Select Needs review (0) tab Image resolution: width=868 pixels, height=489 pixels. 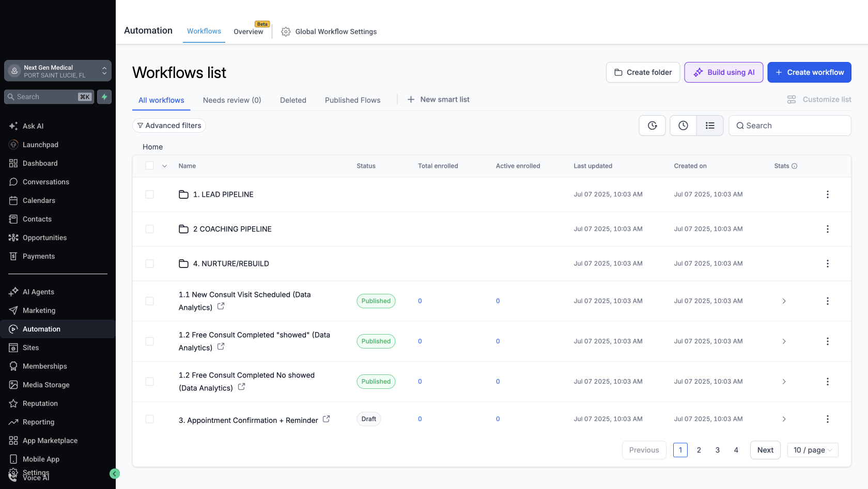point(232,100)
